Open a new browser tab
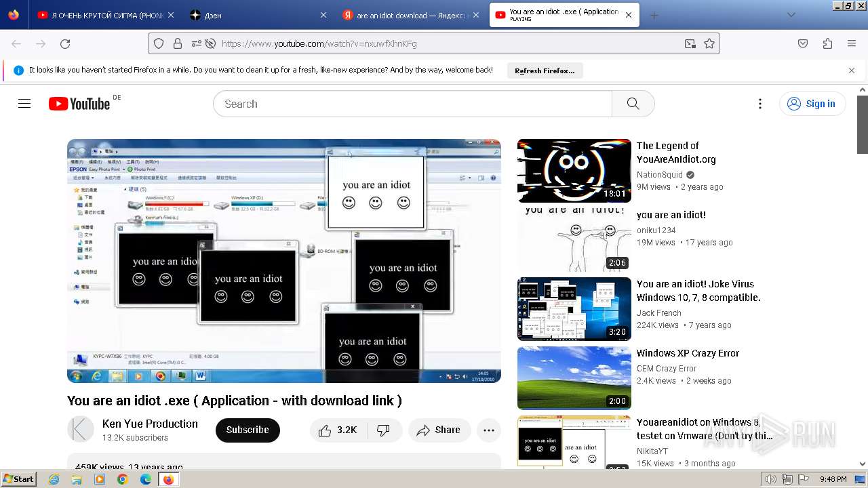 654,15
